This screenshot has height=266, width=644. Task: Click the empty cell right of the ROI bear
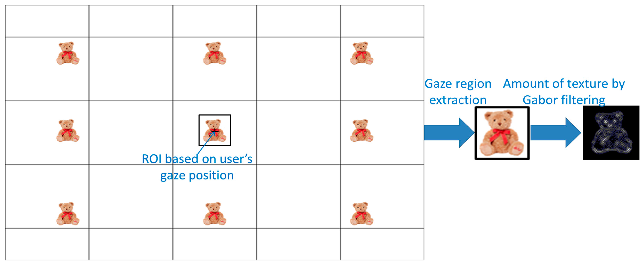click(x=298, y=132)
